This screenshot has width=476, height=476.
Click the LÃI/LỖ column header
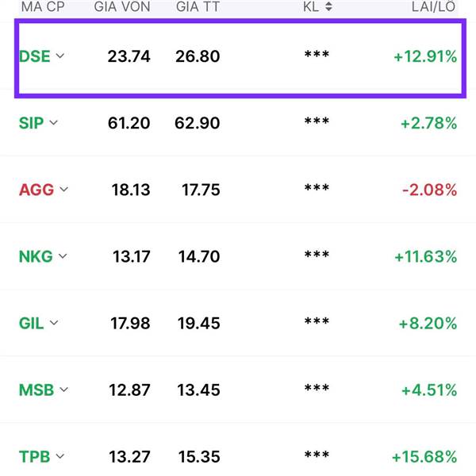[433, 6]
